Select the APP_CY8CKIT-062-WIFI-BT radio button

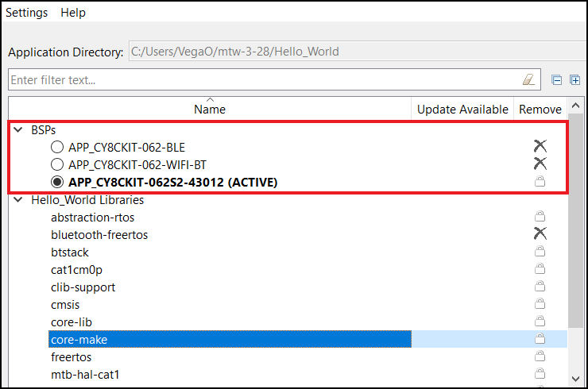tap(57, 164)
